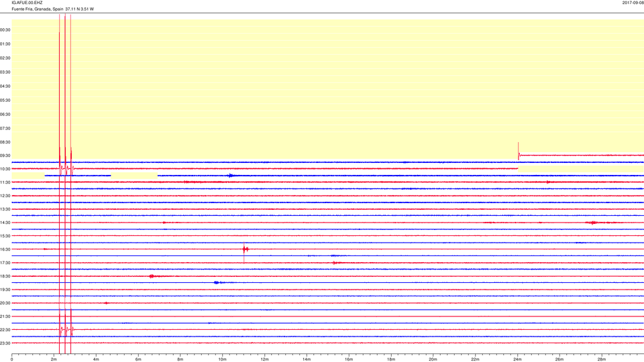Click the 22m tick label on minute axis
The image size is (644, 362).
(475, 359)
